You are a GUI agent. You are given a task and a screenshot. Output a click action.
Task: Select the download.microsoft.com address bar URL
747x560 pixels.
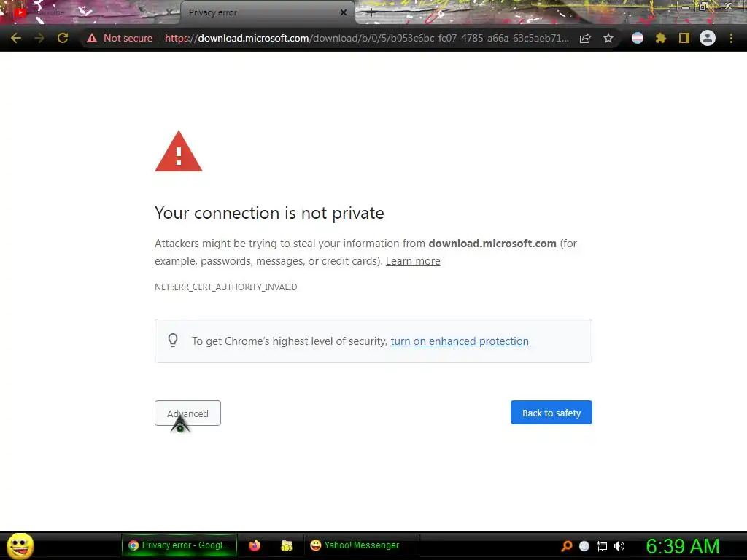(x=367, y=38)
